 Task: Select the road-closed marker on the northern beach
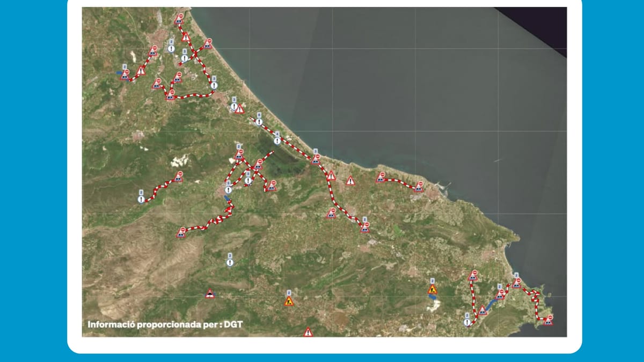point(208,43)
